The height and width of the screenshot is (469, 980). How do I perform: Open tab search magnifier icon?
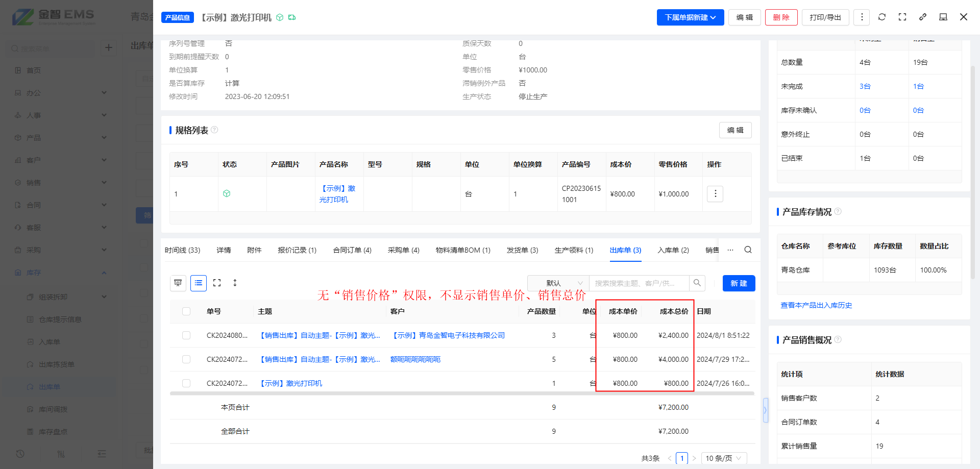point(748,250)
